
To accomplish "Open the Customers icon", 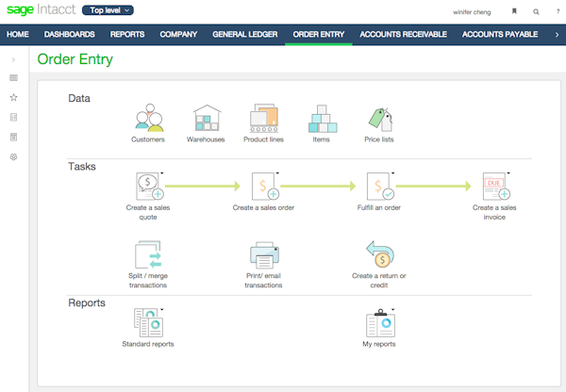I will (x=148, y=119).
